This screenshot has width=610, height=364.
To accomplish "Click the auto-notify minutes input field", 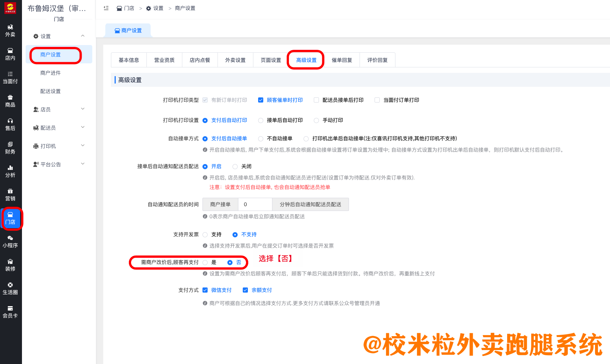I will click(x=255, y=204).
